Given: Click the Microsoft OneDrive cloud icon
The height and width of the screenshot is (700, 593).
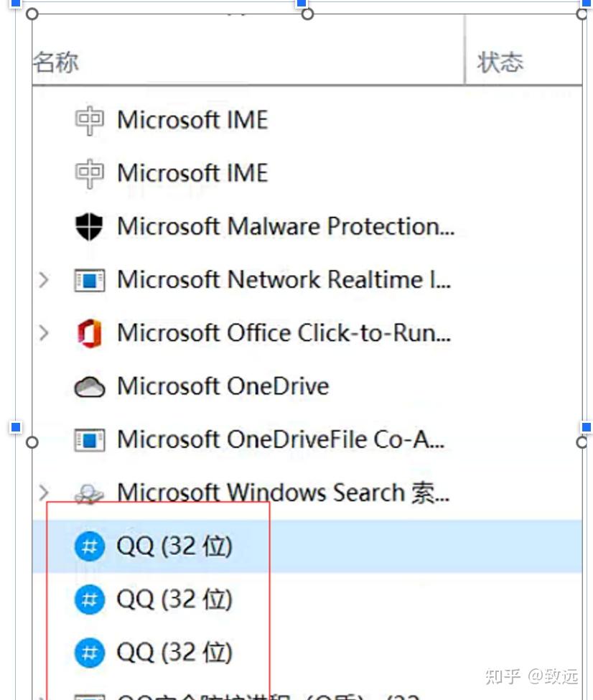Looking at the screenshot, I should (89, 387).
